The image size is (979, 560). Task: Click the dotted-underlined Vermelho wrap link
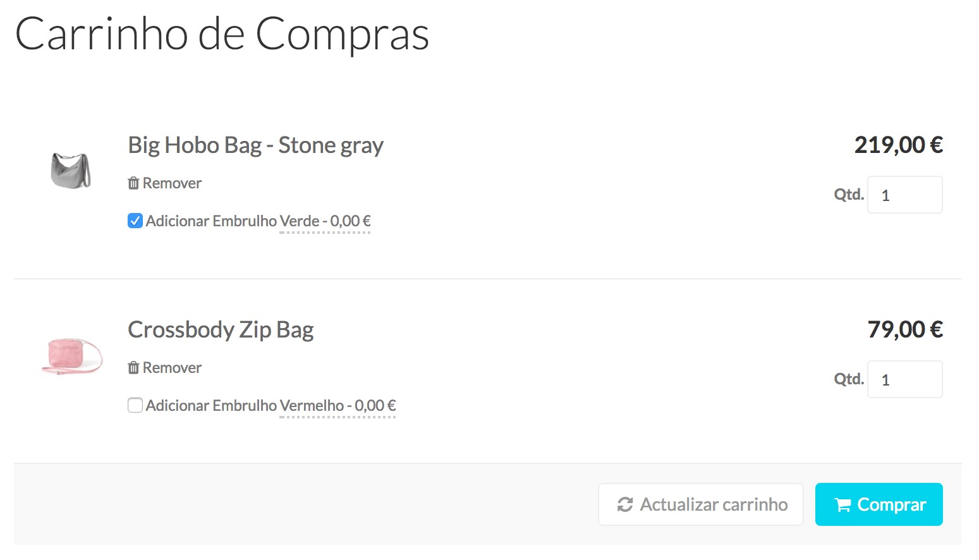[x=337, y=406]
